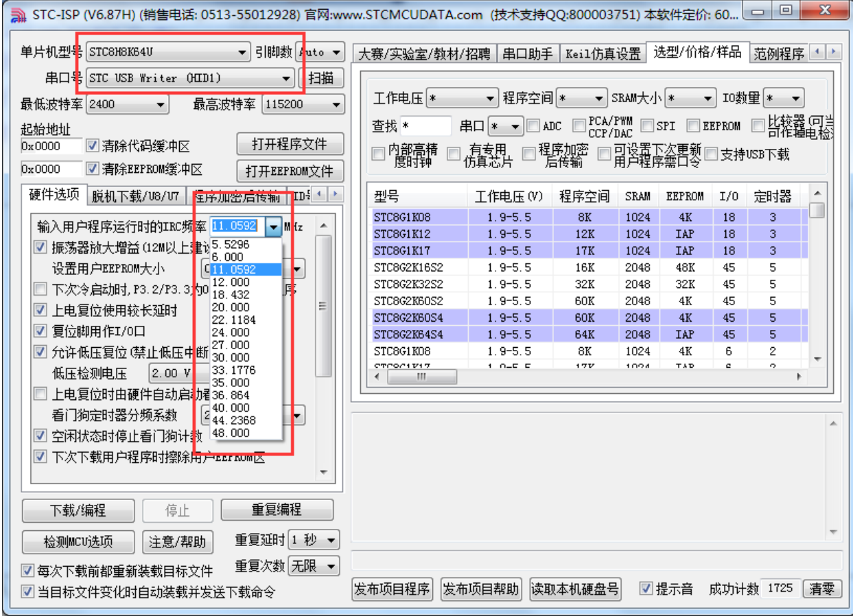Click right arrow of the right panel tab strip
The width and height of the screenshot is (853, 616).
[x=834, y=52]
